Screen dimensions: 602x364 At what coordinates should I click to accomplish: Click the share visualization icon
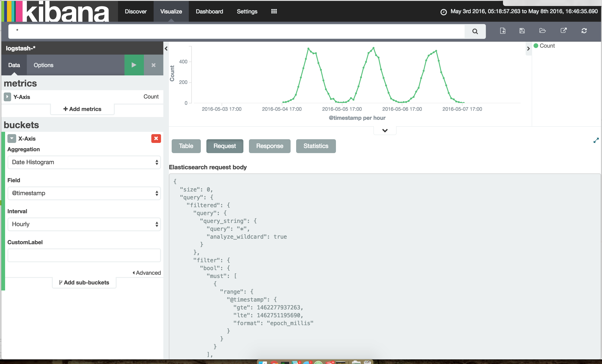(x=563, y=31)
